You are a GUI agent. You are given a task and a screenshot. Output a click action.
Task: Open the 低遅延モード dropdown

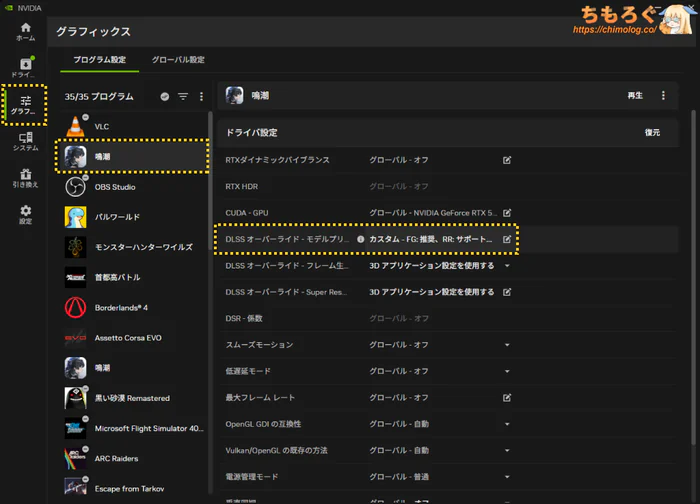pos(507,371)
